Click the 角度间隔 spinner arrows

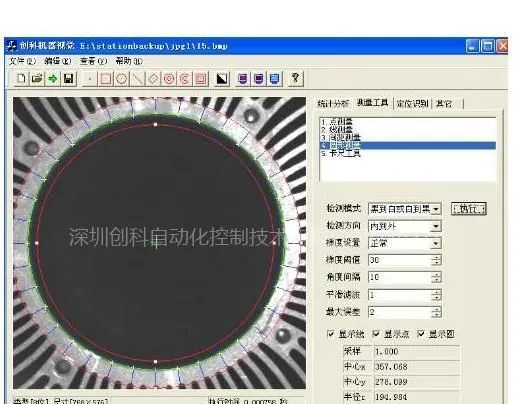pos(436,277)
